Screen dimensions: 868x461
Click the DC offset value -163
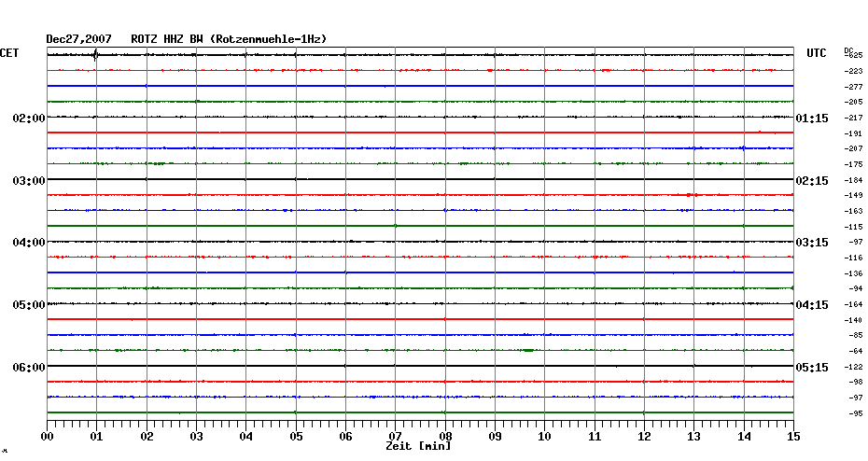tap(854, 212)
